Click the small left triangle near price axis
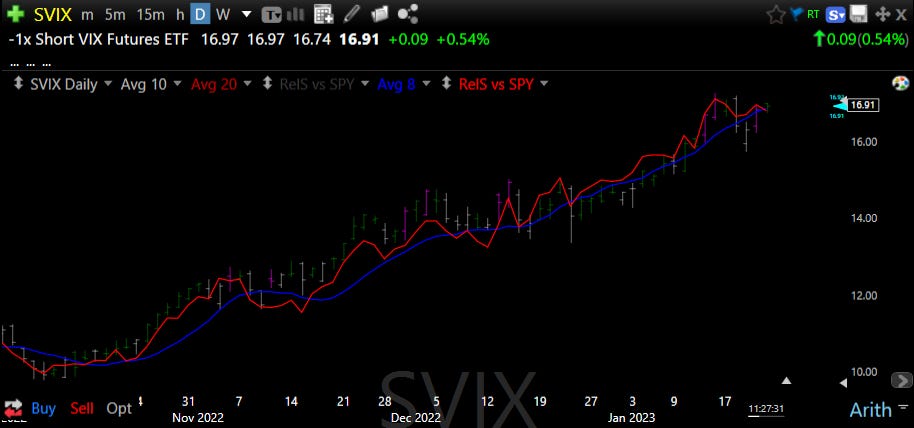Image resolution: width=914 pixels, height=428 pixels. (x=843, y=383)
